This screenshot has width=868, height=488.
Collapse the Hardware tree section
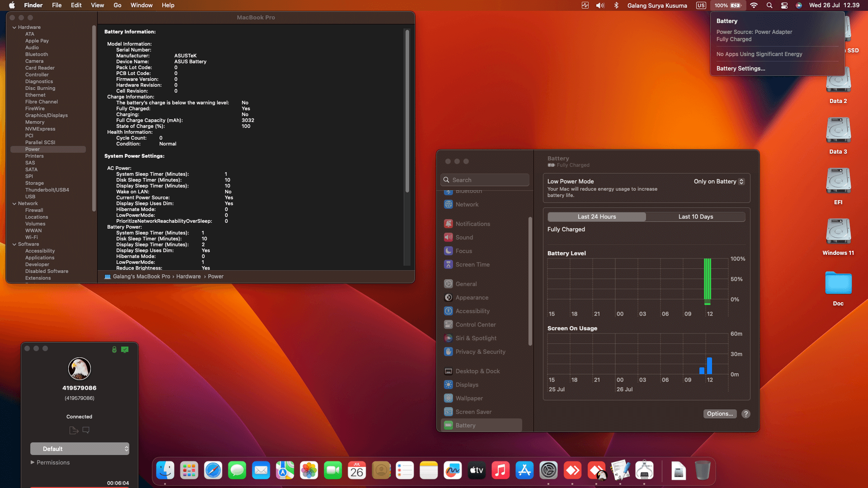(x=14, y=27)
